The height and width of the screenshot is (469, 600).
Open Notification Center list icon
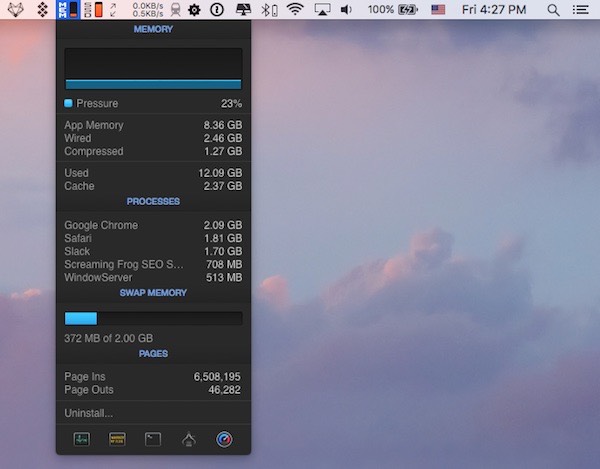[x=580, y=10]
